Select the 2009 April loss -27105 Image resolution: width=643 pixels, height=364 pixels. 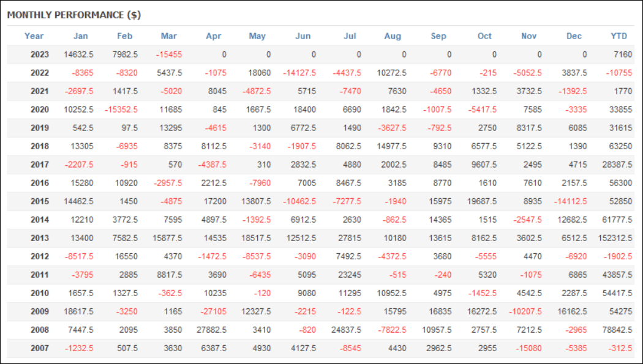tap(213, 311)
